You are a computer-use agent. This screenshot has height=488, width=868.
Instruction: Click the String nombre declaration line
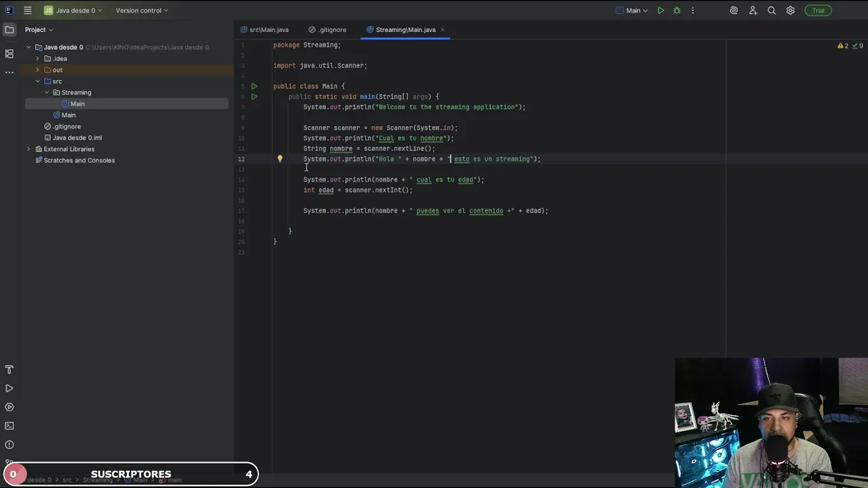(369, 148)
